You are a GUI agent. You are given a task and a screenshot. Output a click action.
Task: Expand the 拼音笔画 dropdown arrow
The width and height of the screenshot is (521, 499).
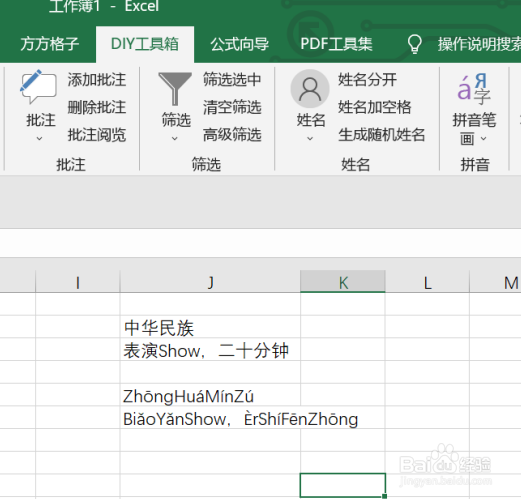484,138
